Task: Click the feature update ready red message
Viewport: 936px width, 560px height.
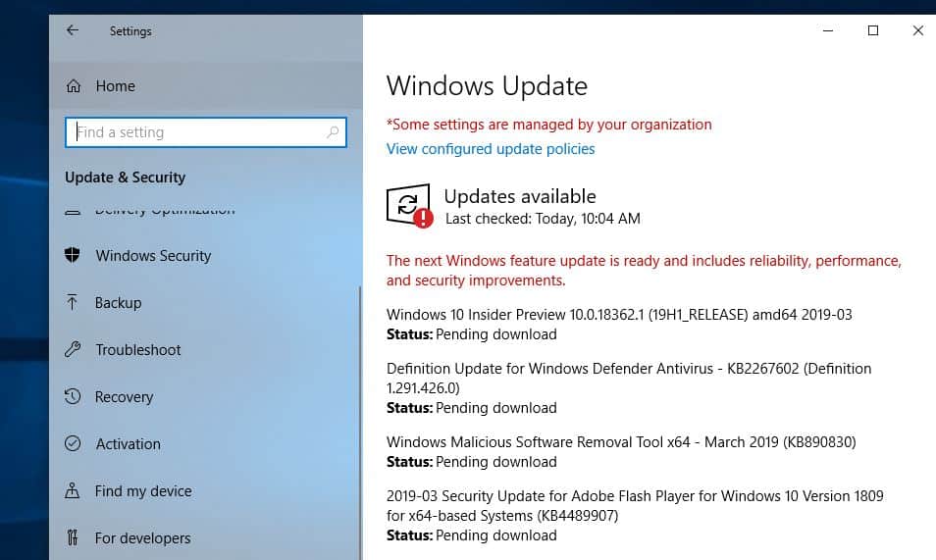Action: tap(644, 271)
